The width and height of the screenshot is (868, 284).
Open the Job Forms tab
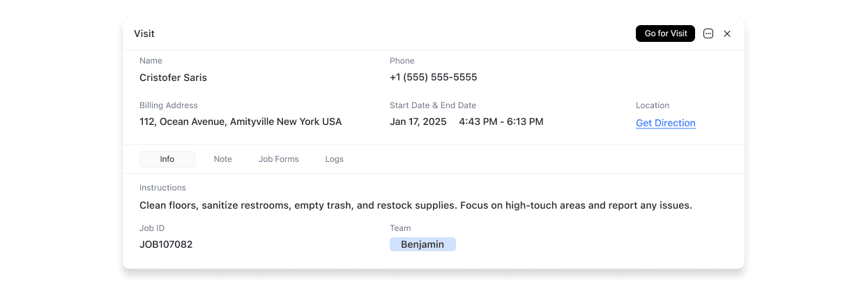(x=278, y=159)
